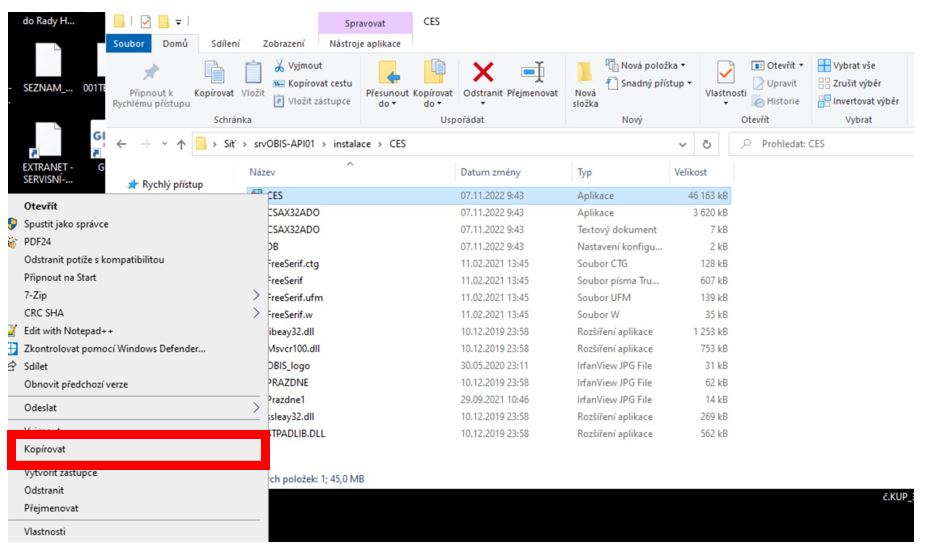Screen dimensions: 928x558
Task: Expand the Kopírovat do dropdown
Action: [432, 102]
